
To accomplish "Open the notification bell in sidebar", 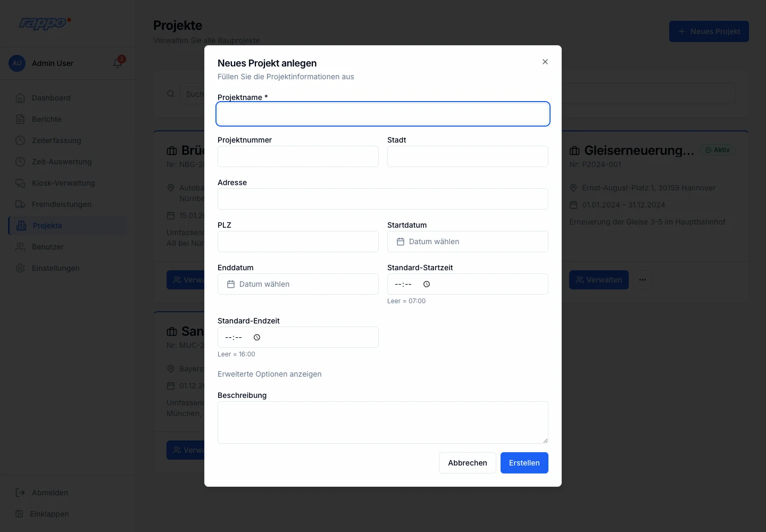I will point(118,63).
